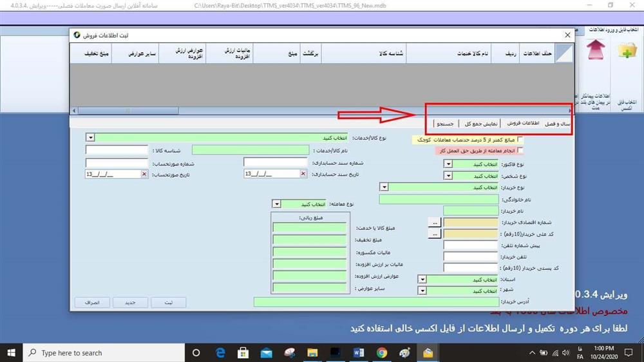The width and height of the screenshot is (644, 362).
Task: Check 'مبالغ کمتر از 5 درصد' small transactions box
Action: pos(520,140)
